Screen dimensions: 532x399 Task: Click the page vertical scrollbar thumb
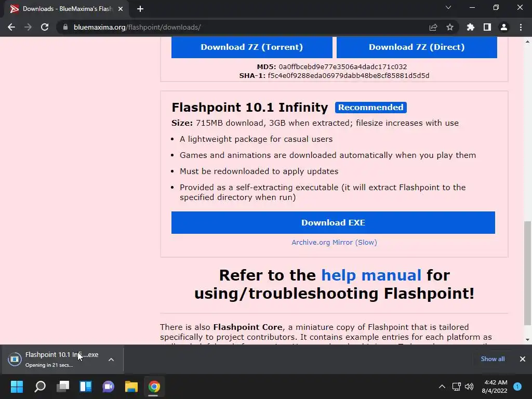528,273
